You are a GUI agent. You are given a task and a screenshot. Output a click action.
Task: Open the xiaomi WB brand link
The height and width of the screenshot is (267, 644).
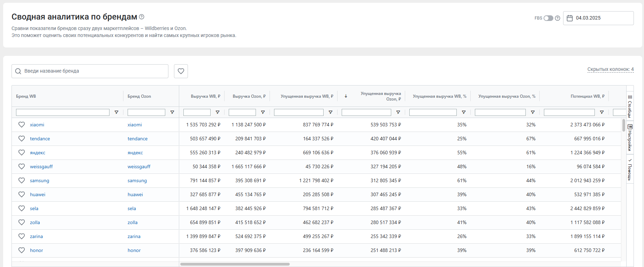pos(37,125)
